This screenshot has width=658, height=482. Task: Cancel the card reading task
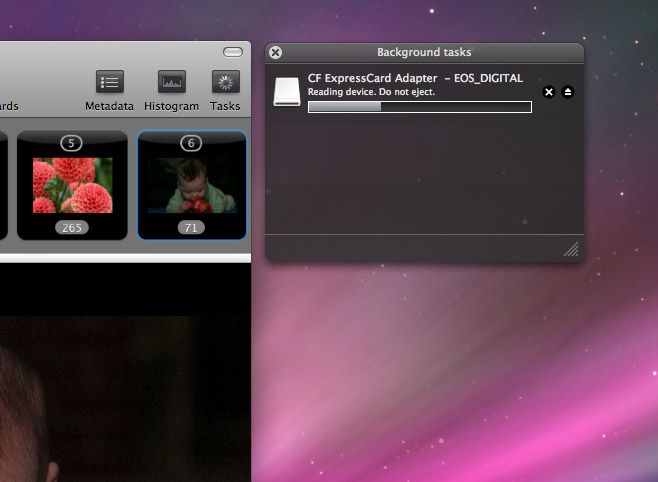(x=548, y=92)
